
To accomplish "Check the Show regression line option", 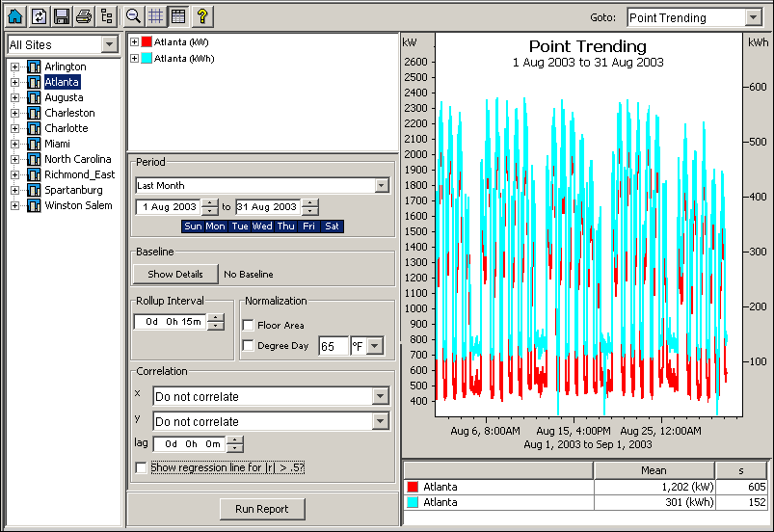I will (x=142, y=468).
